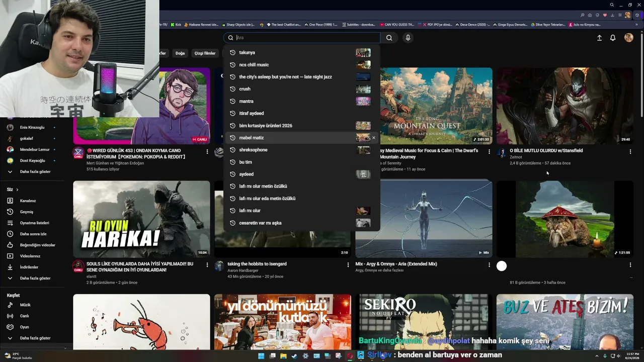
Task: Select the 'cesaretin var mı aşka' suggestion
Action: 302,223
